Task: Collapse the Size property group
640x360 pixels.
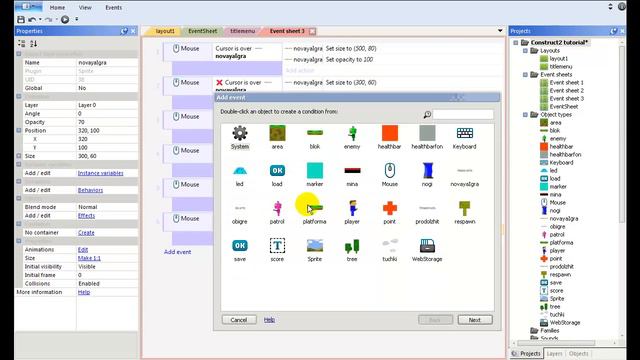Action: [19, 156]
